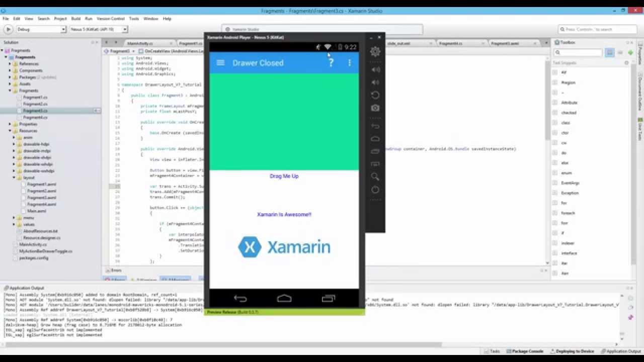Select packages.config in solution tree
Screen dimensions: 644x362
click(33, 258)
